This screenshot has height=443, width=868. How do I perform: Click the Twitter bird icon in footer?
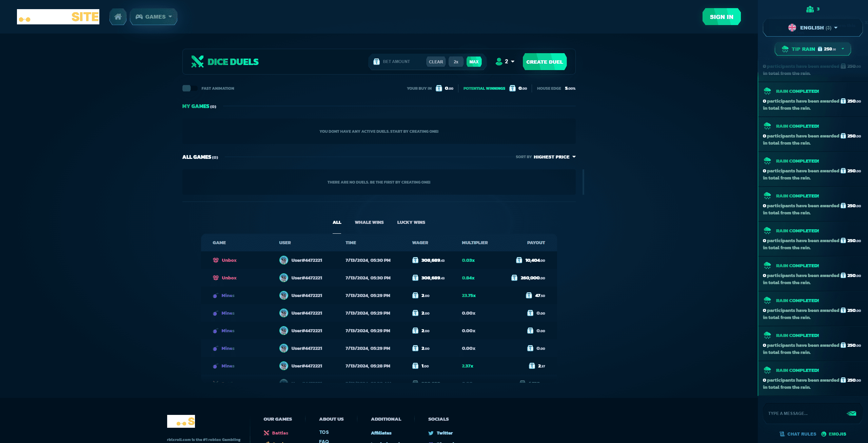[x=431, y=433]
